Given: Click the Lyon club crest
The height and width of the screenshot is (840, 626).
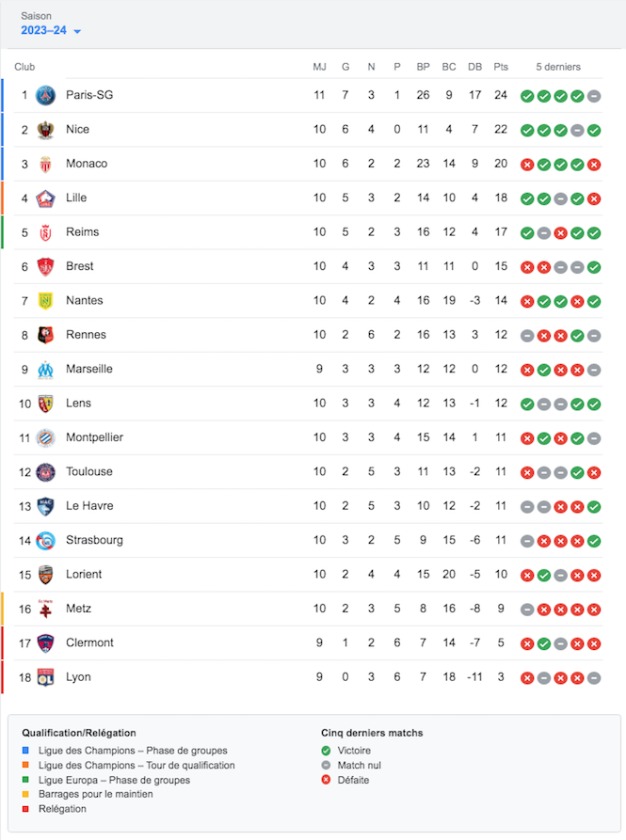Looking at the screenshot, I should click(x=45, y=677).
